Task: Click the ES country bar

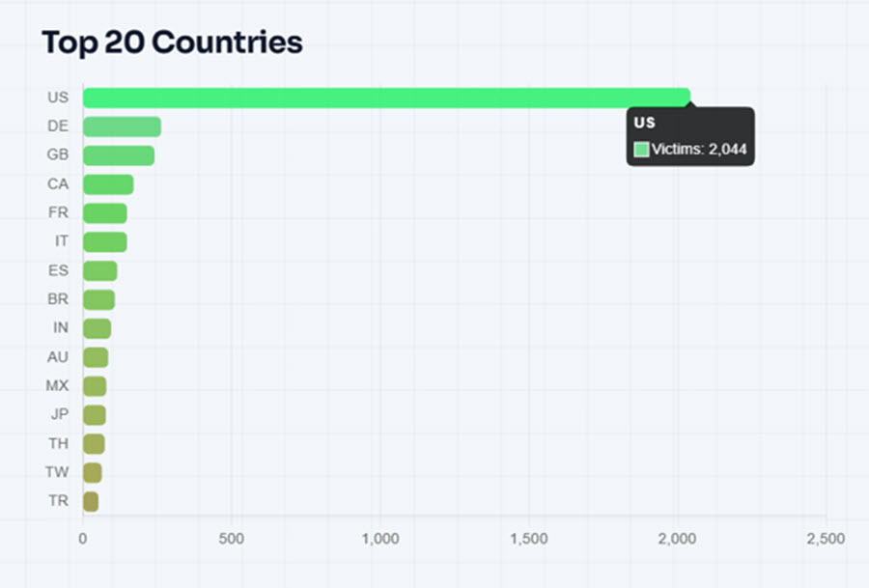Action: point(99,271)
